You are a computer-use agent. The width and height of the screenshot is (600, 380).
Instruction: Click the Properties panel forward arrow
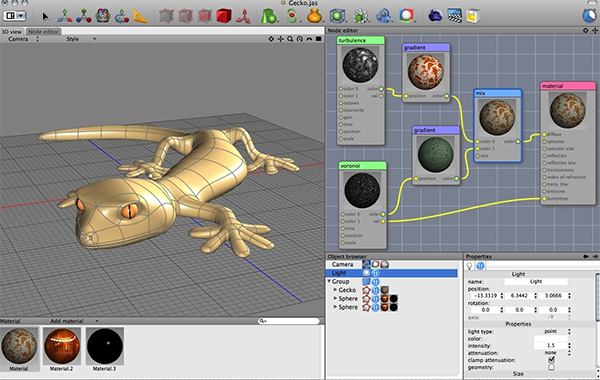coord(595,256)
